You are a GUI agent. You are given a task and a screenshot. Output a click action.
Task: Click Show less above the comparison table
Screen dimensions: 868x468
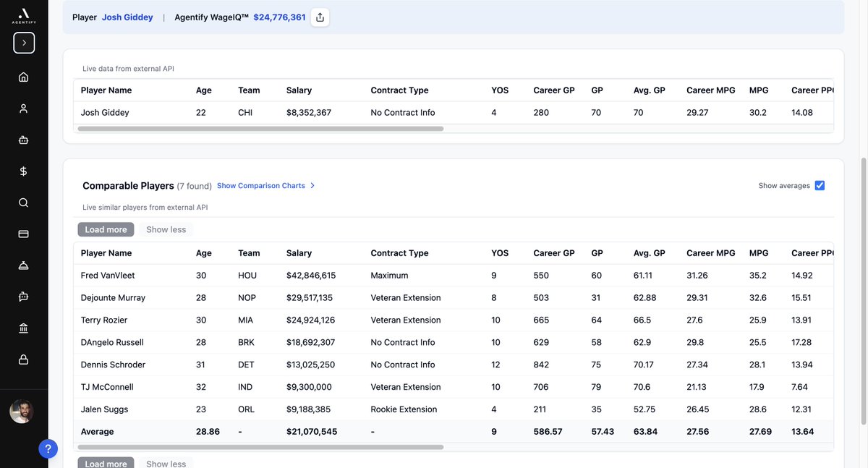tap(166, 229)
